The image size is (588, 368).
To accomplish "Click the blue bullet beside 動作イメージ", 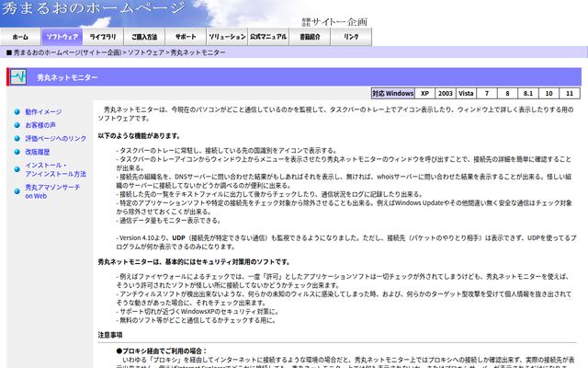I will click(x=17, y=112).
